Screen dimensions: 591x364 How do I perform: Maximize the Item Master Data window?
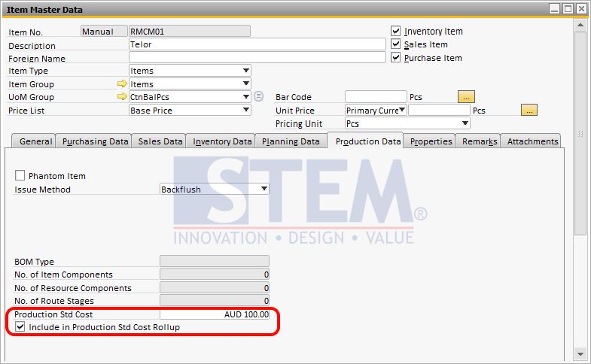pyautogui.click(x=568, y=9)
